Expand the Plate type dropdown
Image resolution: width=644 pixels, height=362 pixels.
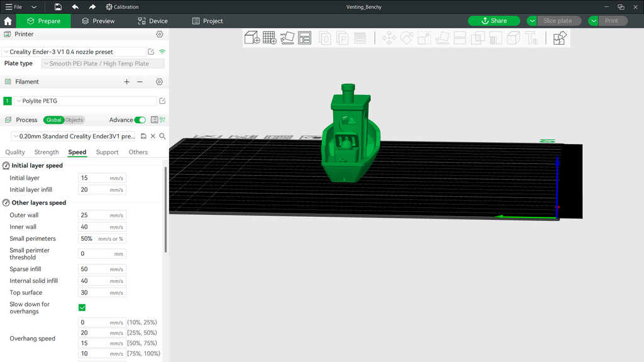[103, 63]
